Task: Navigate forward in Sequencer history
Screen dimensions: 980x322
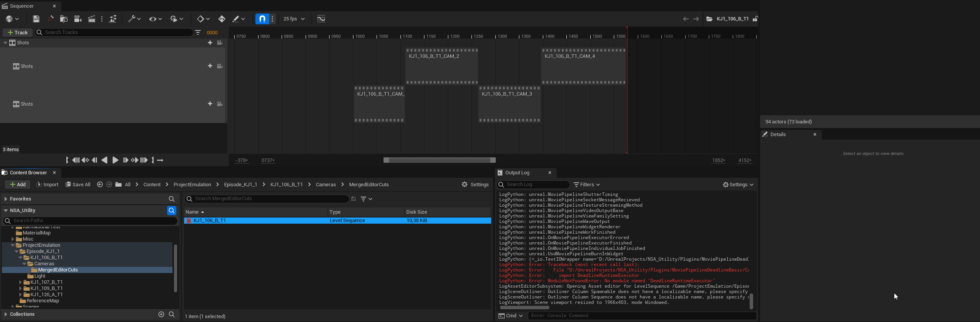Action: 696,19
